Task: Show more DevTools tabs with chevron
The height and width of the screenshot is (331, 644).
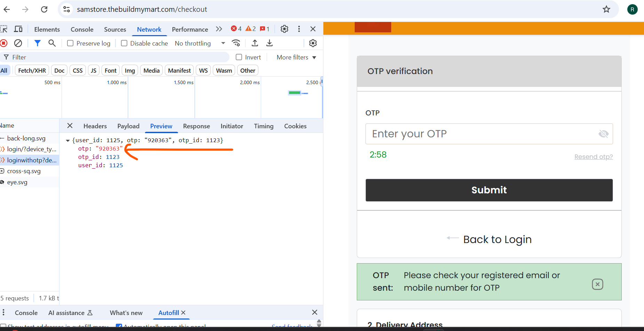Action: 219,29
